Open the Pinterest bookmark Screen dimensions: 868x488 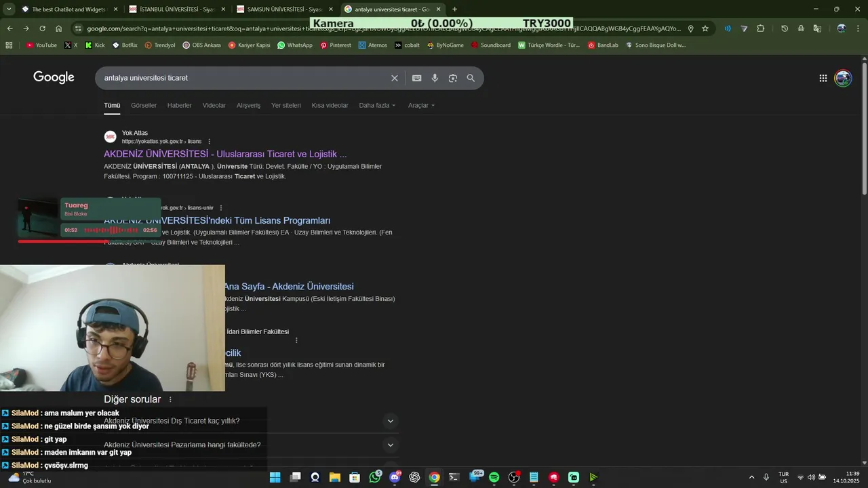[x=336, y=45]
